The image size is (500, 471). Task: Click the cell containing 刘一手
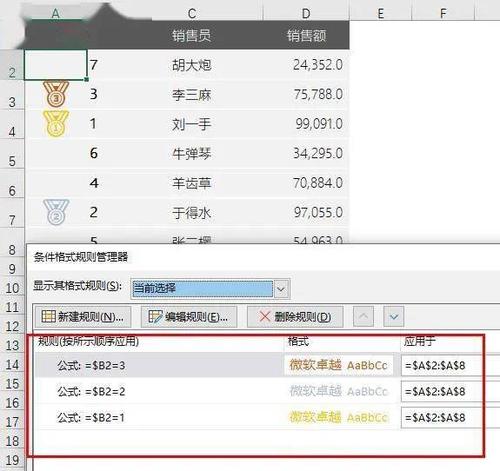[192, 124]
